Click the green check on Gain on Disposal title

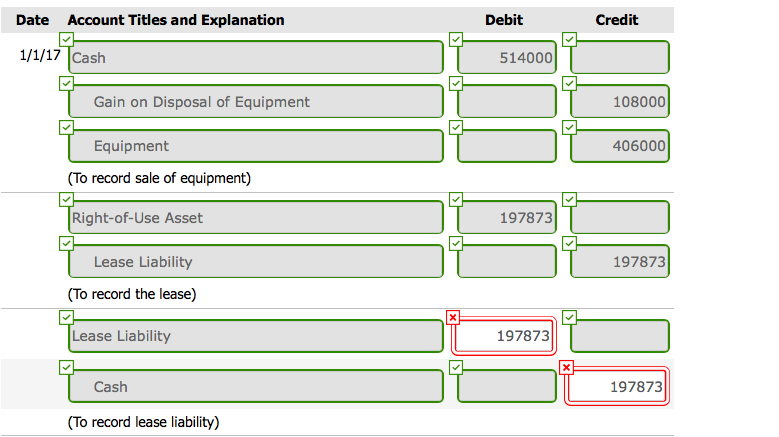[66, 83]
